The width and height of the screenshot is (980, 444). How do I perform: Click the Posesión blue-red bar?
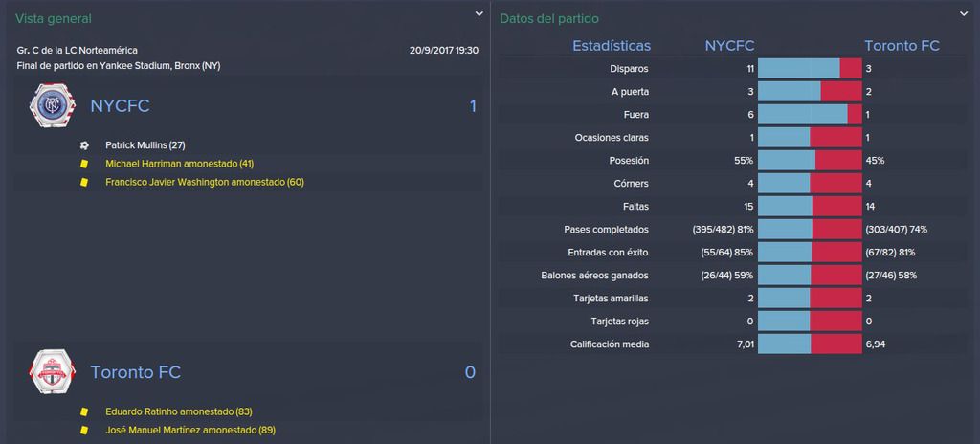coord(810,161)
